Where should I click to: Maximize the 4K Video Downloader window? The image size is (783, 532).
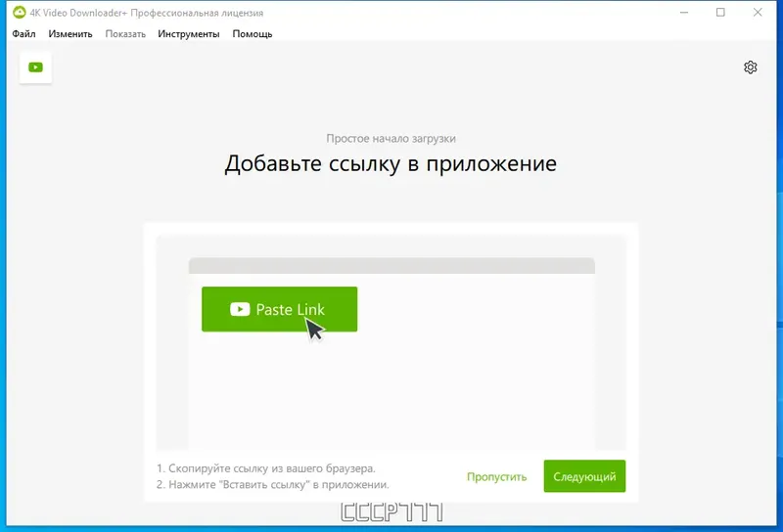click(x=720, y=13)
